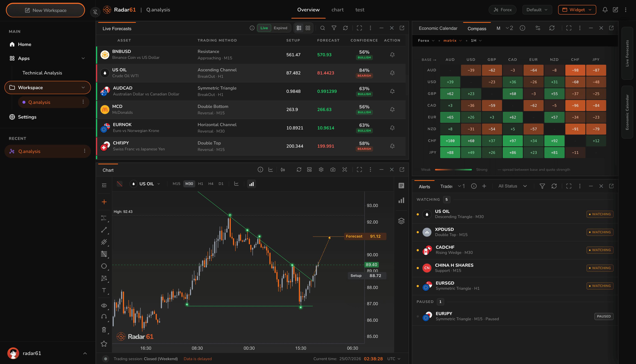Click the search icon in Live Forecasts
636x364 pixels.
[x=322, y=28]
